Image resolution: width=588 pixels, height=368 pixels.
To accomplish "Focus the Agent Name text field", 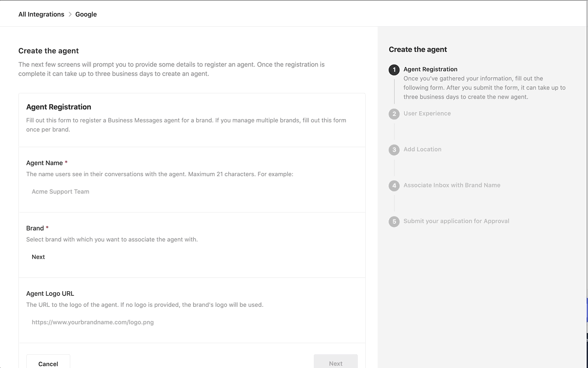I will click(192, 192).
